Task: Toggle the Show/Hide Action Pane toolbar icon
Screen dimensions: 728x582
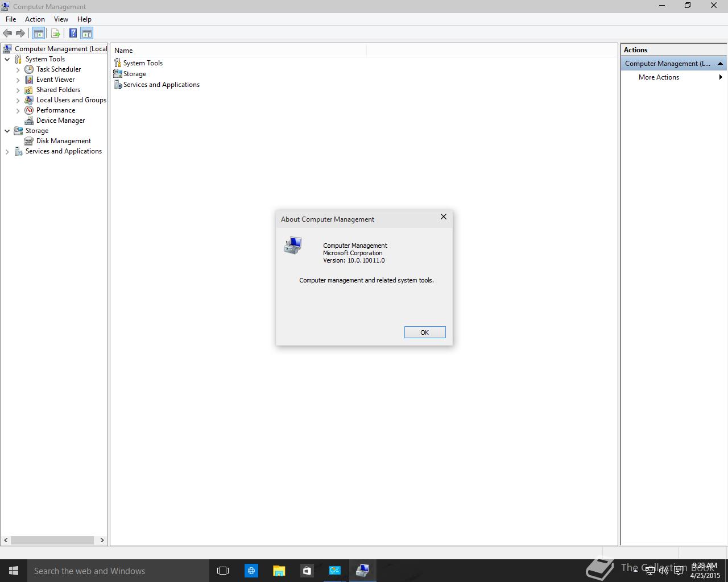Action: point(86,34)
